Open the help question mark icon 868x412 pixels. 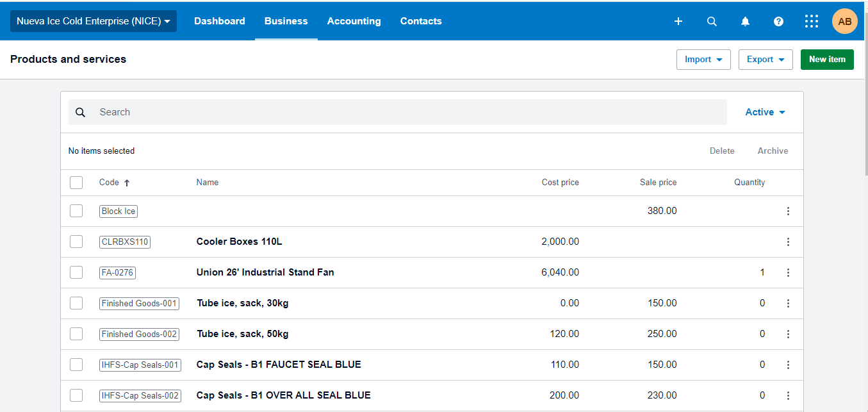coord(778,21)
